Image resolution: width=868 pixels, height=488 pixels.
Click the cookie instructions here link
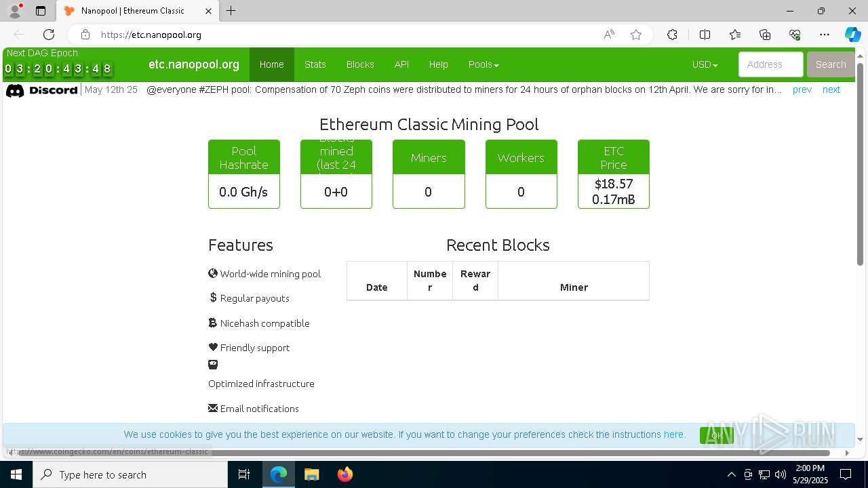(673, 434)
